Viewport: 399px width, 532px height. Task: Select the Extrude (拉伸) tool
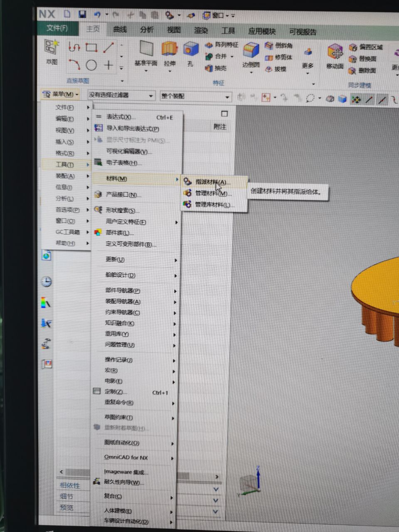point(170,51)
